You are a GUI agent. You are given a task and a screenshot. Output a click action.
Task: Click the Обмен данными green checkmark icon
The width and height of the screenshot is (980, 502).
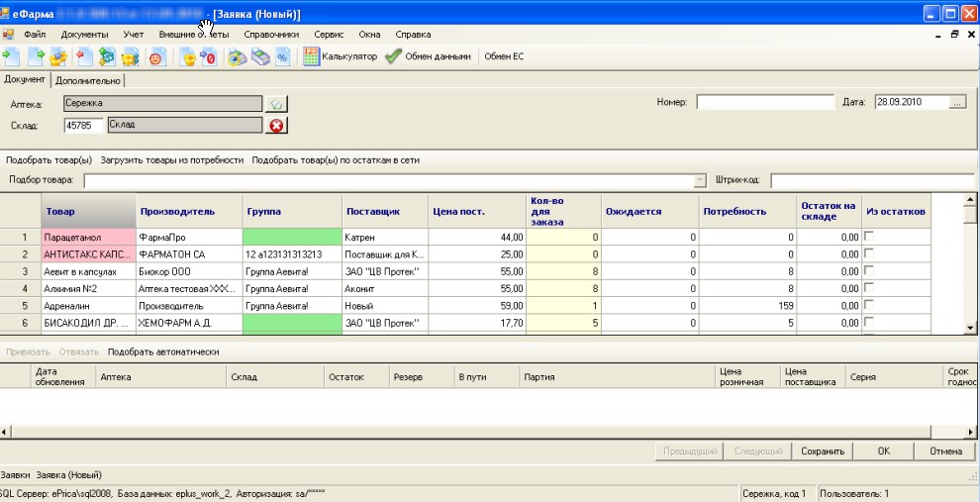[393, 56]
